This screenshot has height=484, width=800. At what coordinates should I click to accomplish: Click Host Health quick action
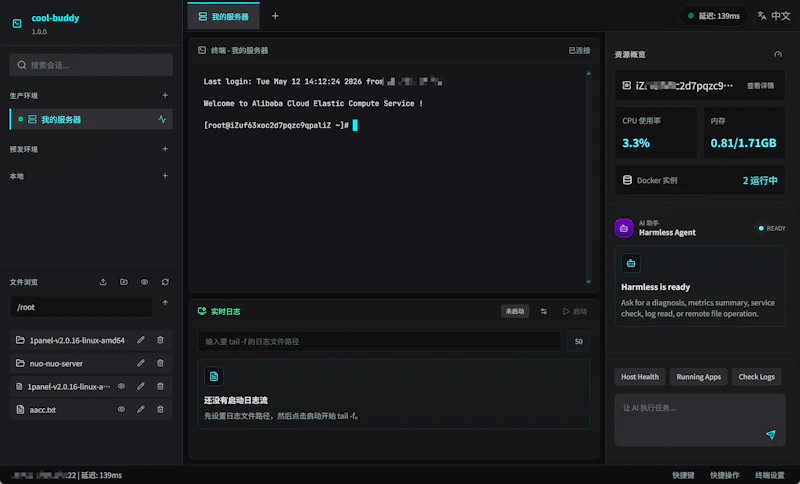(x=640, y=377)
